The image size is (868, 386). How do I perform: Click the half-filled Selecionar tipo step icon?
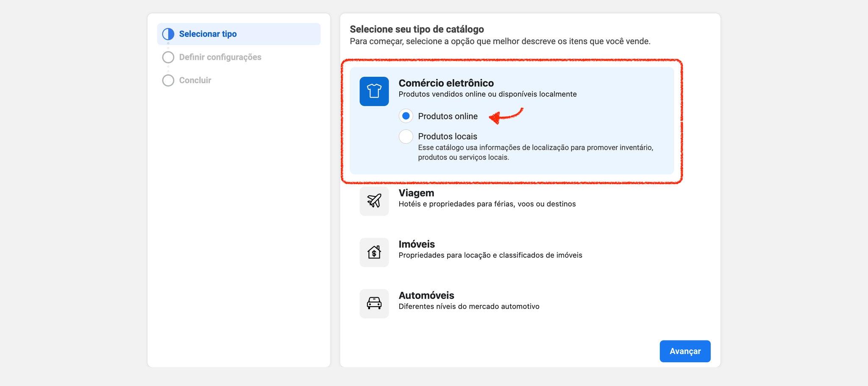(168, 34)
